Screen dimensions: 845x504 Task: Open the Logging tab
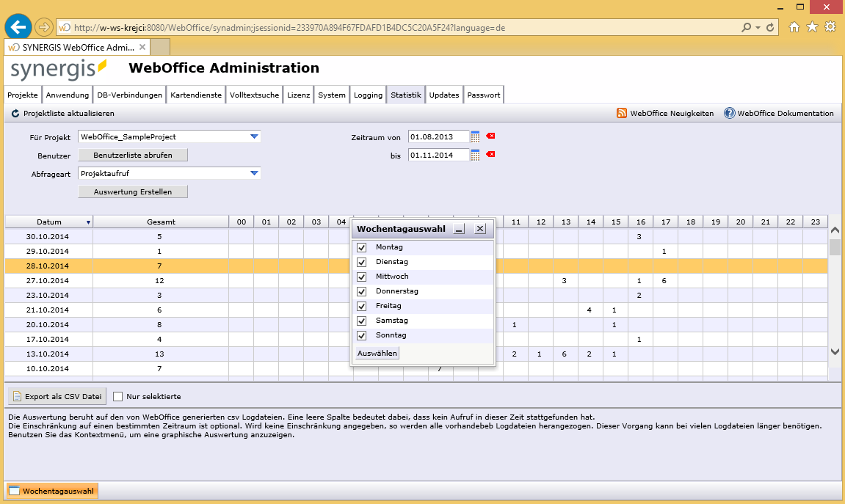[368, 95]
